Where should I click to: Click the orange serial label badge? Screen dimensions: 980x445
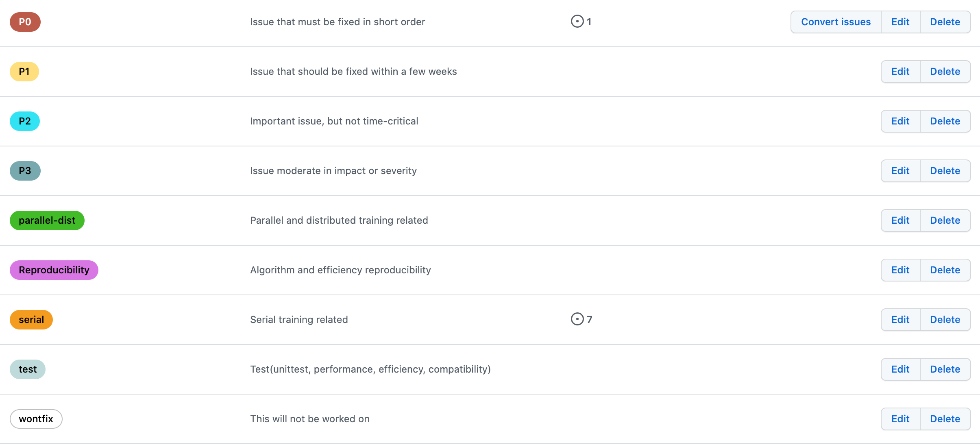tap(31, 320)
